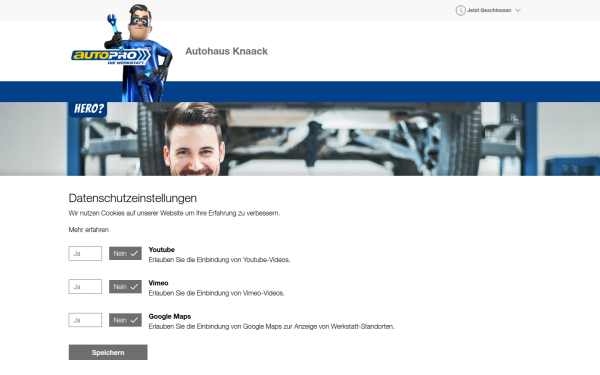The height and width of the screenshot is (375, 600).
Task: Click the clock icon beside Jetzt Geschlossen
Action: click(x=460, y=10)
